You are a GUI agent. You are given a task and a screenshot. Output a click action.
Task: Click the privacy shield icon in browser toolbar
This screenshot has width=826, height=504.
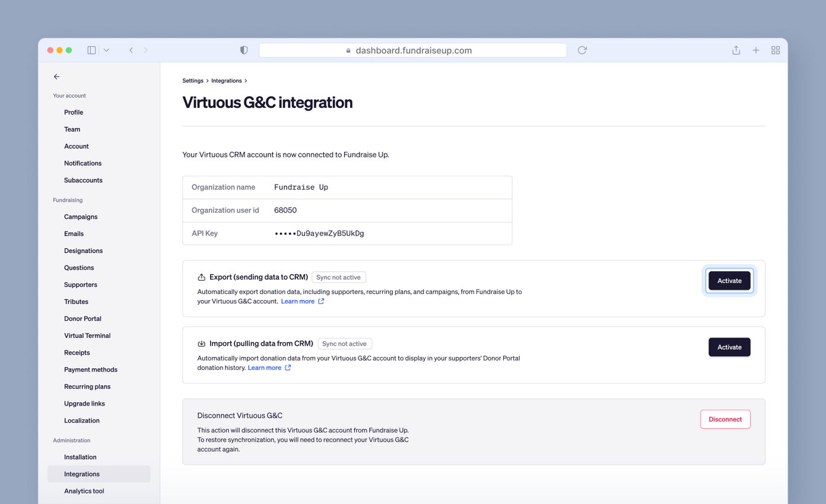[x=243, y=50]
